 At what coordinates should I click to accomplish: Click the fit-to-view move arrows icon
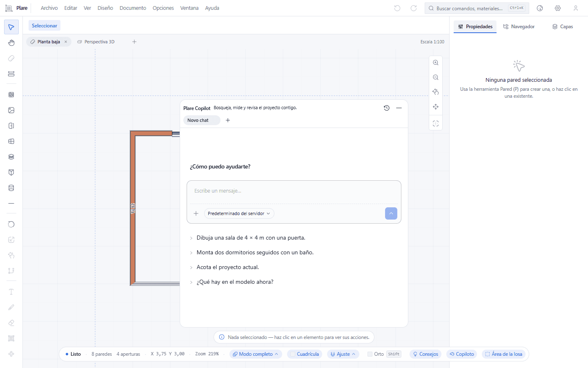point(436,107)
